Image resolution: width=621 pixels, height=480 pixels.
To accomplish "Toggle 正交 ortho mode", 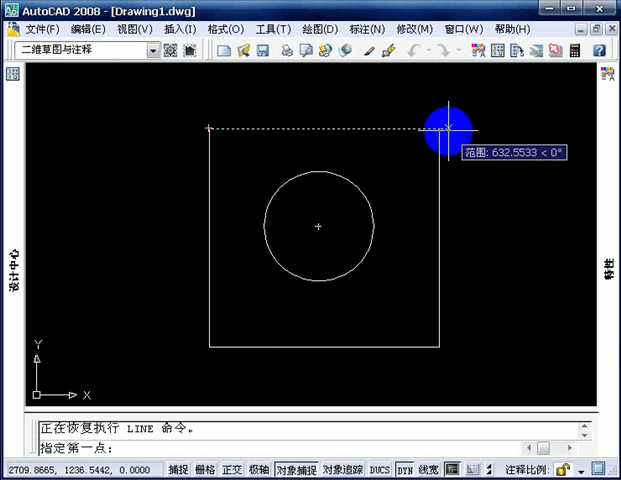I will tap(232, 470).
